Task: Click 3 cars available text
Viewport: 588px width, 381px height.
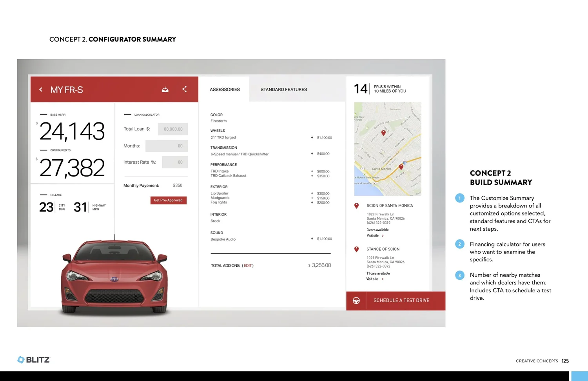Action: coord(378,230)
